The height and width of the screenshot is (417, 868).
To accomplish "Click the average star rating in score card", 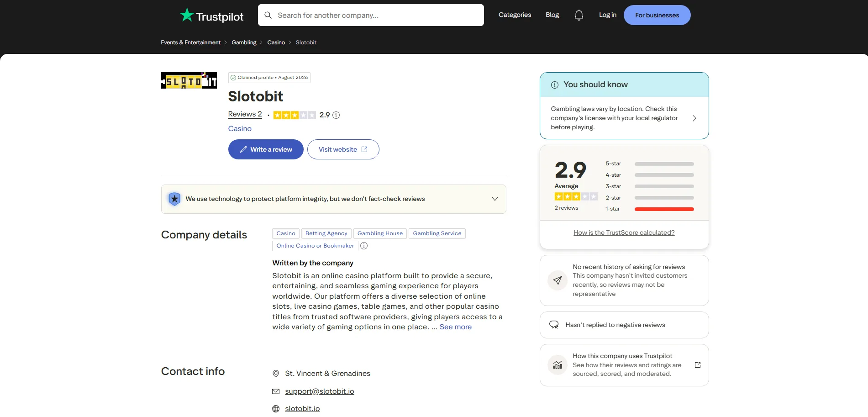I will pos(576,196).
